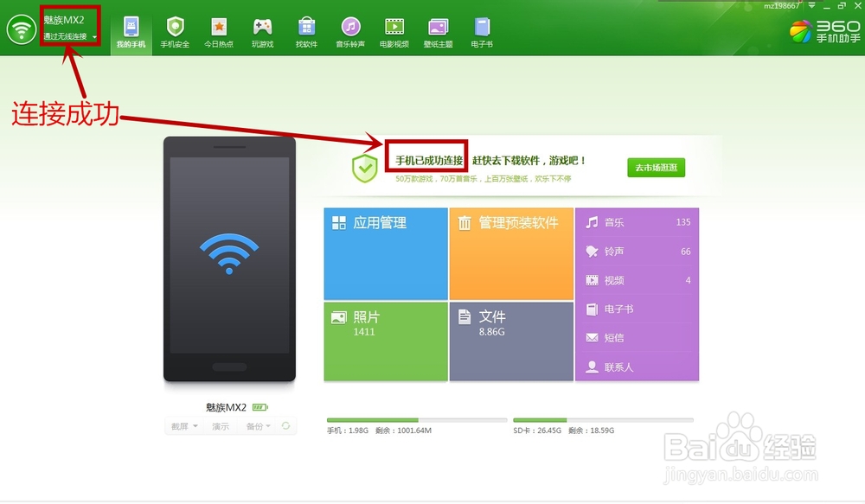This screenshot has width=865, height=504.
Task: Click the green shield checkmark icon
Action: click(365, 169)
